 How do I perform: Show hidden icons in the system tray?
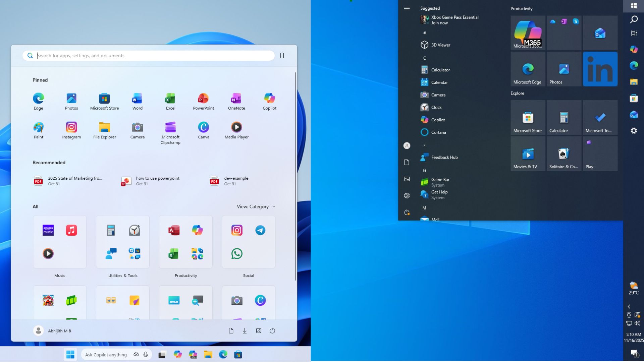coord(629,306)
